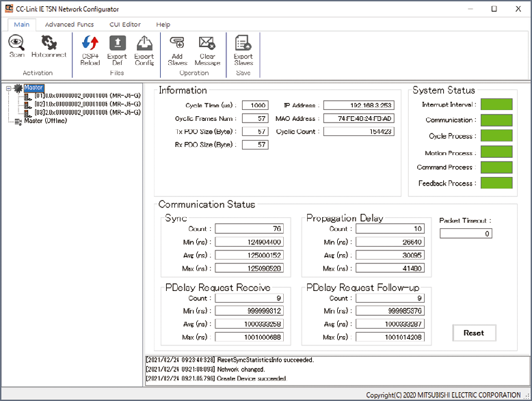Click the Tx PDO Size field
This screenshot has height=401, width=532.
pos(255,131)
